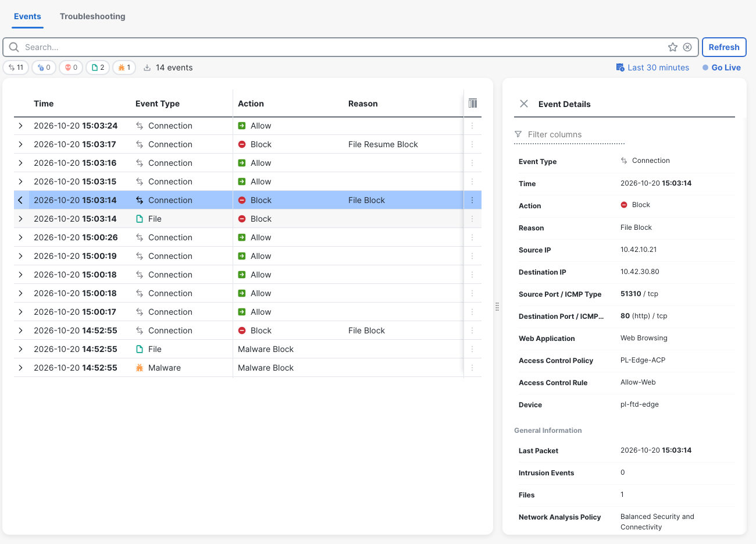This screenshot has width=756, height=544.
Task: Open the kebab menu for the 15:00:26 row
Action: [472, 237]
